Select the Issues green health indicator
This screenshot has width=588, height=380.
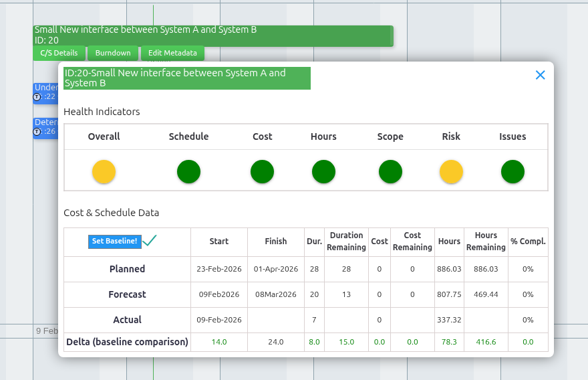click(512, 171)
